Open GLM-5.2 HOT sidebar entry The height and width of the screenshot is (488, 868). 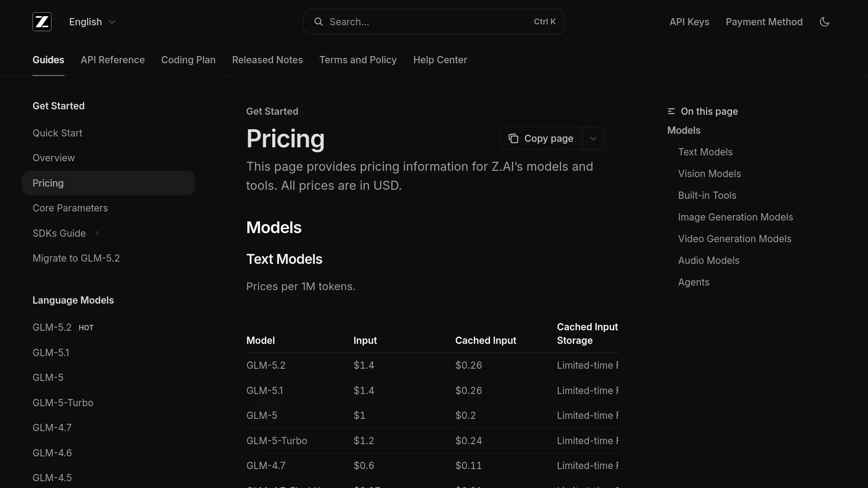tap(108, 327)
